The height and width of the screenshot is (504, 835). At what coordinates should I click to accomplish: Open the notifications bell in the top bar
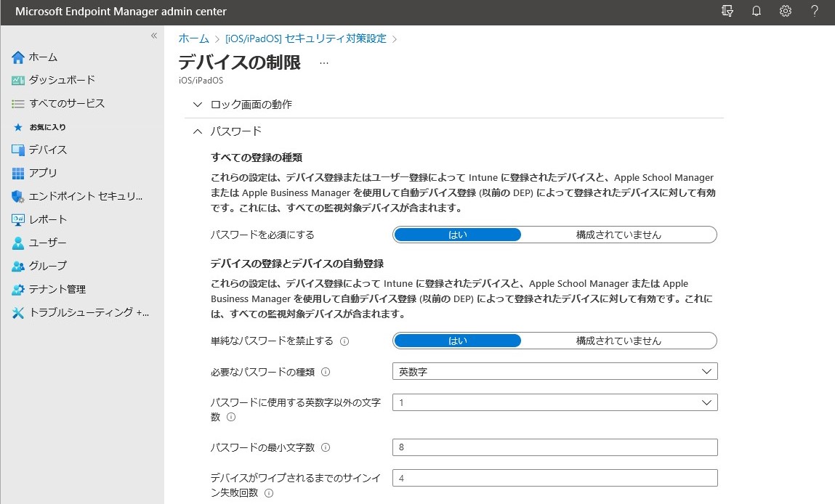click(756, 12)
